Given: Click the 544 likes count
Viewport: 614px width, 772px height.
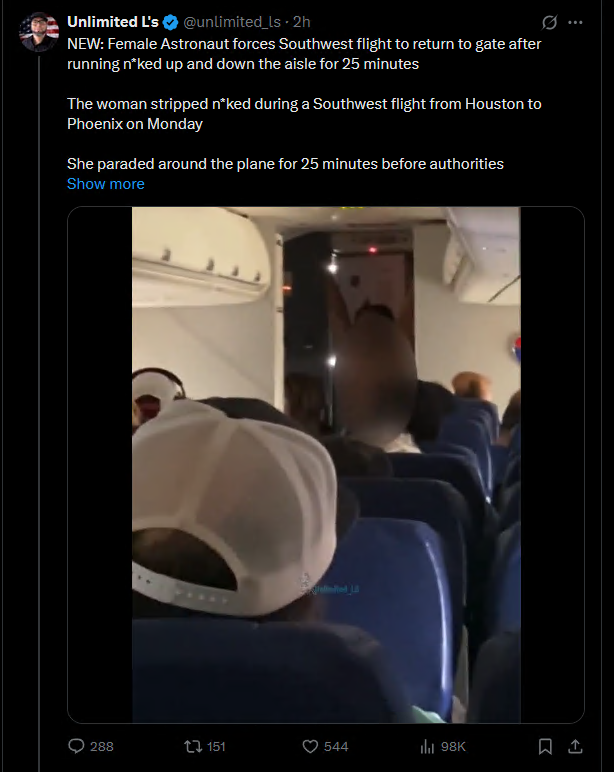Looking at the screenshot, I should tap(336, 747).
